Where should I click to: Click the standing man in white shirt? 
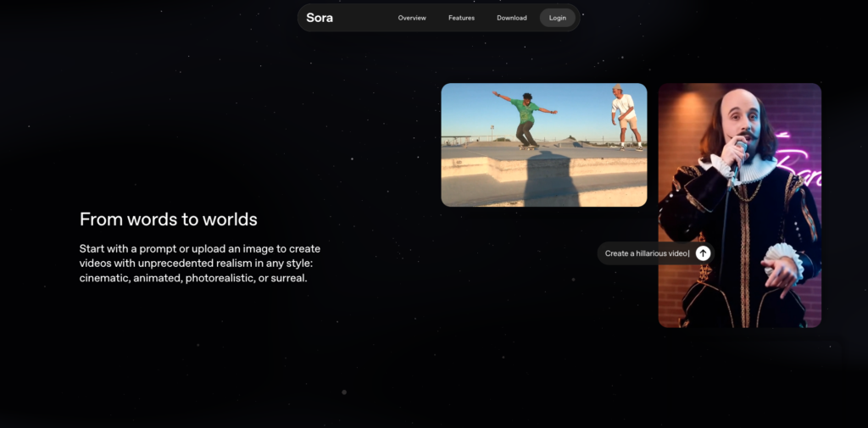pyautogui.click(x=624, y=116)
